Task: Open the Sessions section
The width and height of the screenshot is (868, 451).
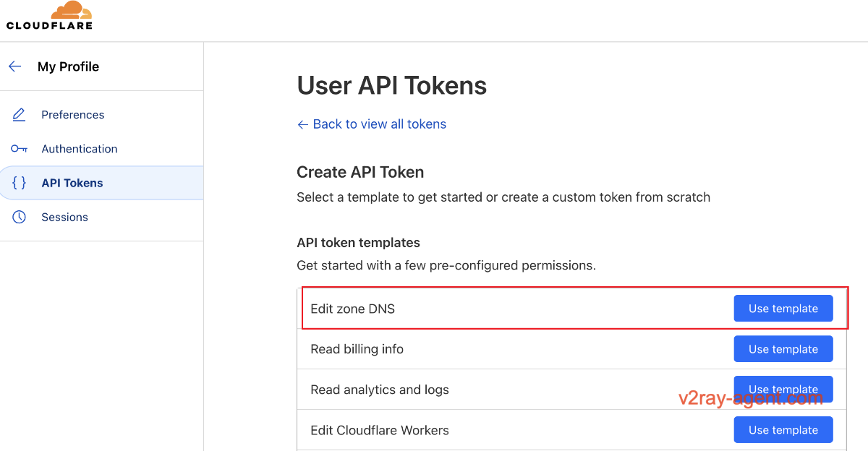Action: (x=65, y=217)
